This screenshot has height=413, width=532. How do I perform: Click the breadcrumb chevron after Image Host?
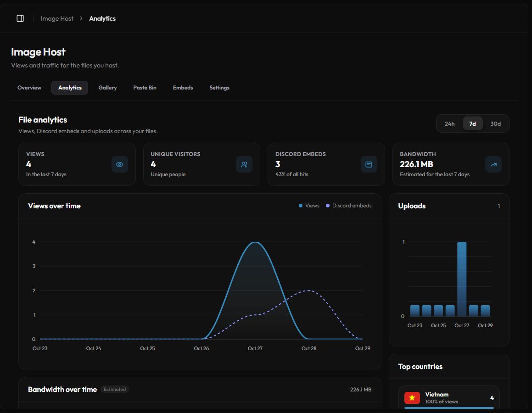click(81, 18)
